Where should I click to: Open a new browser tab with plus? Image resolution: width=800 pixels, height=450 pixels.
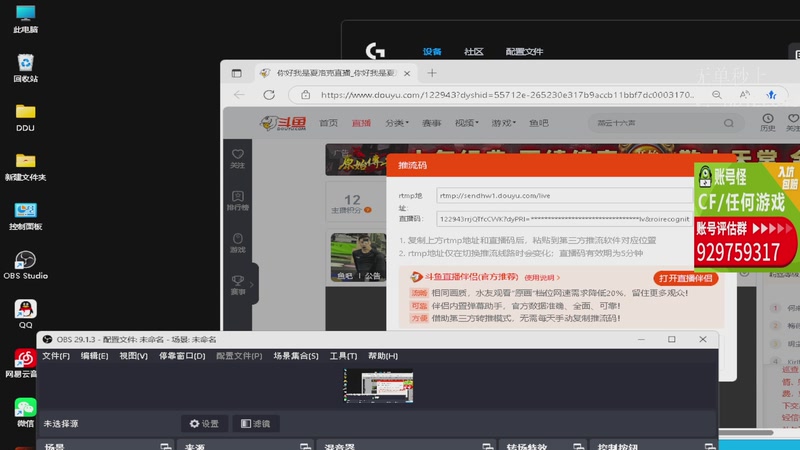(432, 73)
